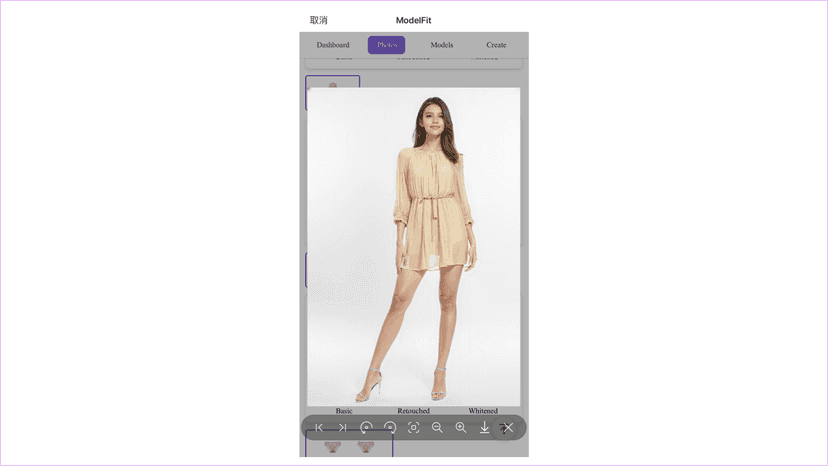Select the Photos tab

tap(387, 45)
